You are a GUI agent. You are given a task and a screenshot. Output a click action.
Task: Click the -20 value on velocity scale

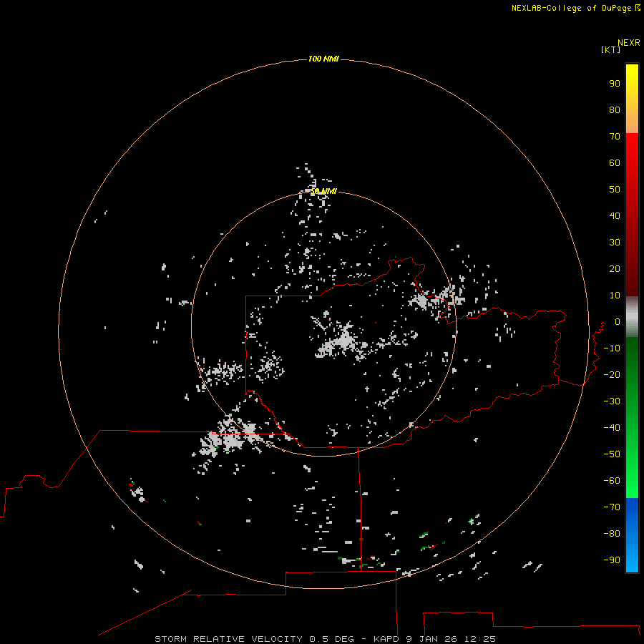pyautogui.click(x=612, y=375)
